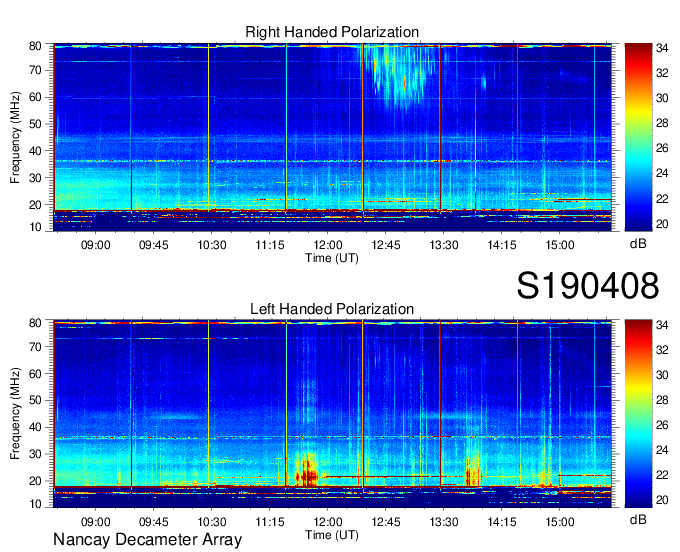The width and height of the screenshot is (680, 552).
Task: Click the 70 MHz tick on Left Handed plot
Action: click(x=35, y=346)
